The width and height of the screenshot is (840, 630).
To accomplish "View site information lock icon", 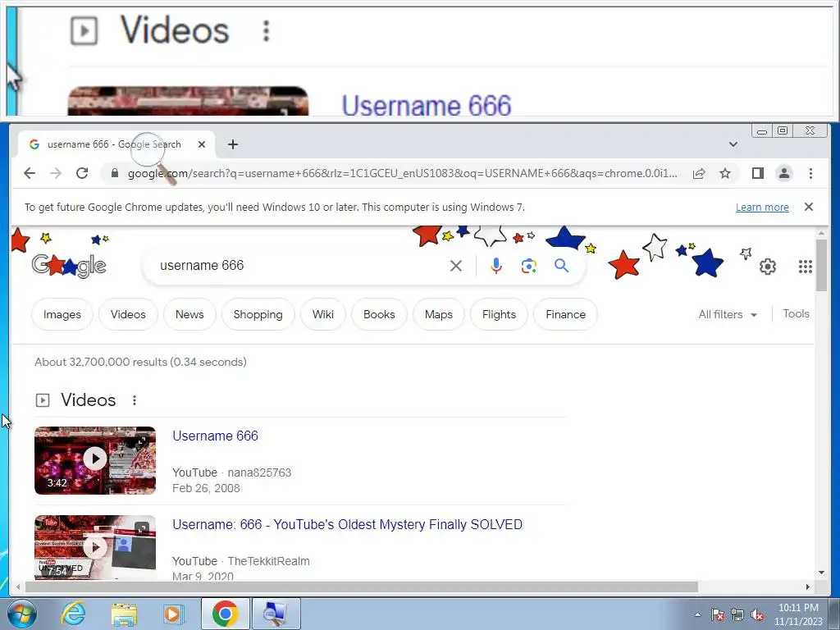I will pyautogui.click(x=114, y=173).
